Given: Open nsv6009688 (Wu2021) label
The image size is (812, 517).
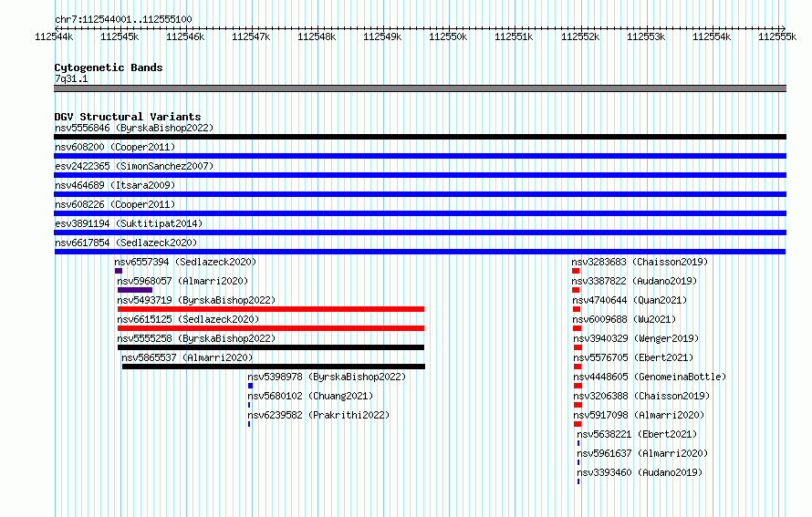Looking at the screenshot, I should [x=625, y=319].
